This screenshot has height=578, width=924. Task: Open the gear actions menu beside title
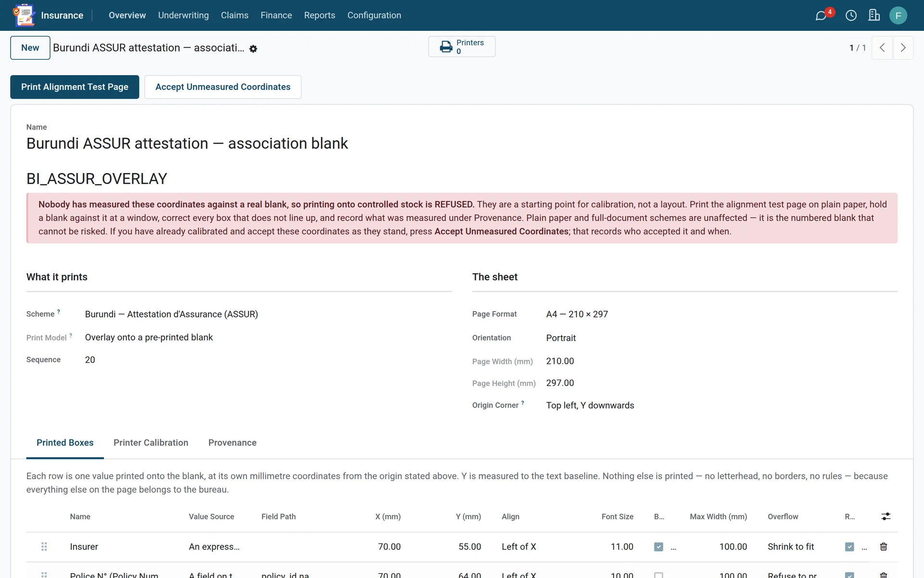coord(253,49)
